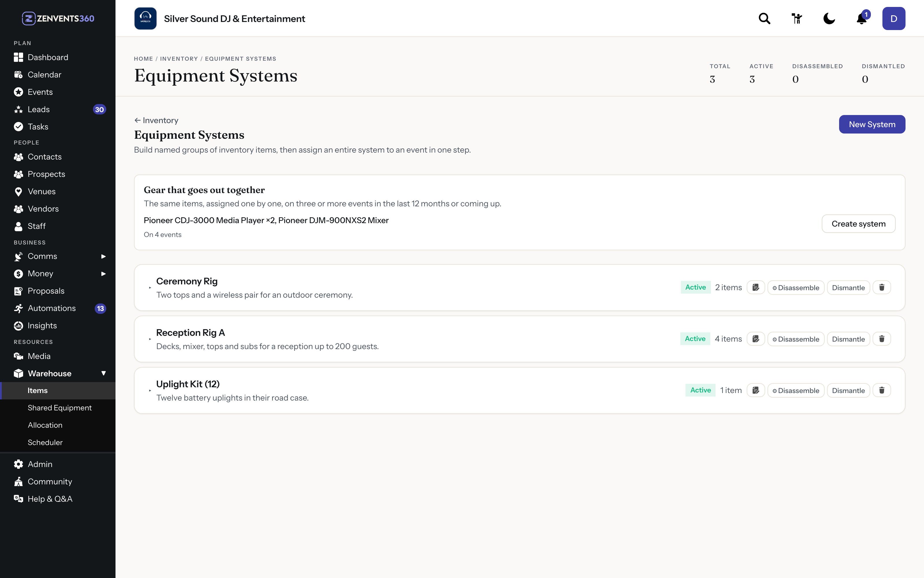Open notifications bell
This screenshot has height=578, width=924.
click(x=862, y=18)
